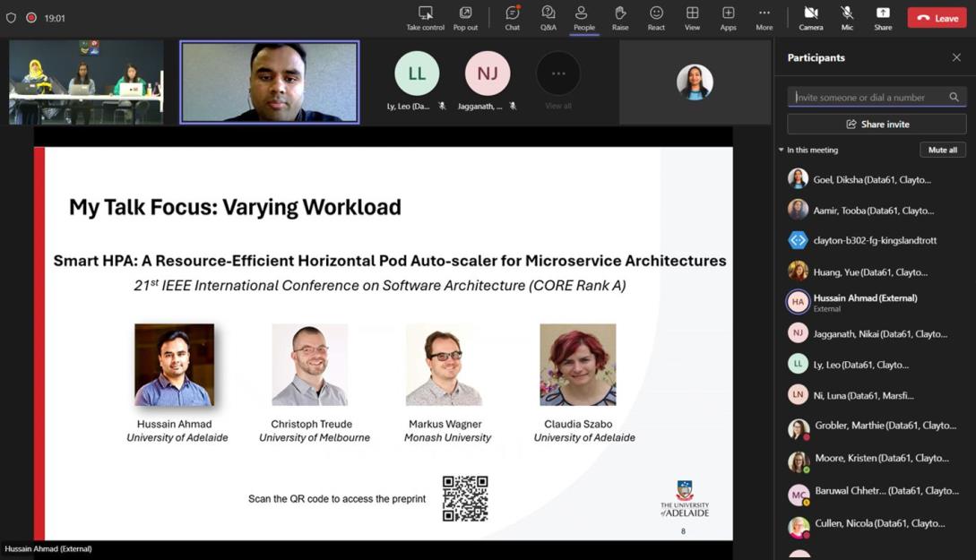The height and width of the screenshot is (560, 976).
Task: Open the meeting Chat
Action: (513, 18)
